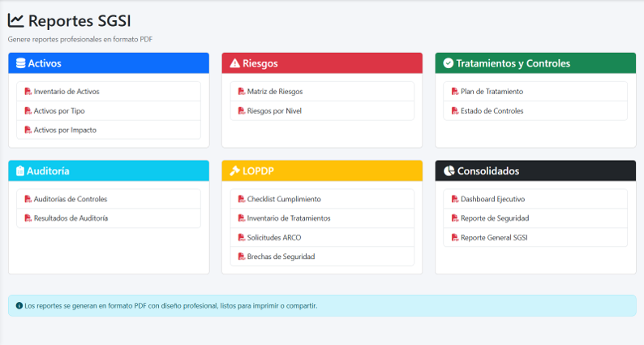Click the line chart icon by Reportes SGSI
Image resolution: width=644 pixels, height=345 pixels.
(x=16, y=20)
